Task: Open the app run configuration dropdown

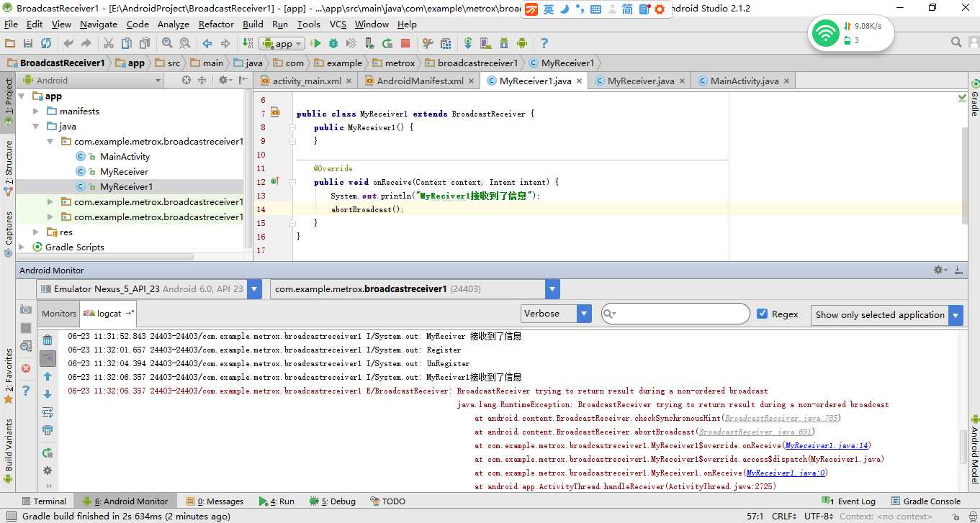Action: pos(284,43)
